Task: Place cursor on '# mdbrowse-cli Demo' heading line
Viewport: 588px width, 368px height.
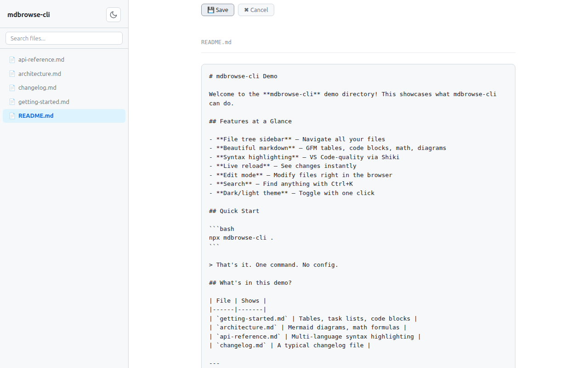Action: (x=243, y=76)
